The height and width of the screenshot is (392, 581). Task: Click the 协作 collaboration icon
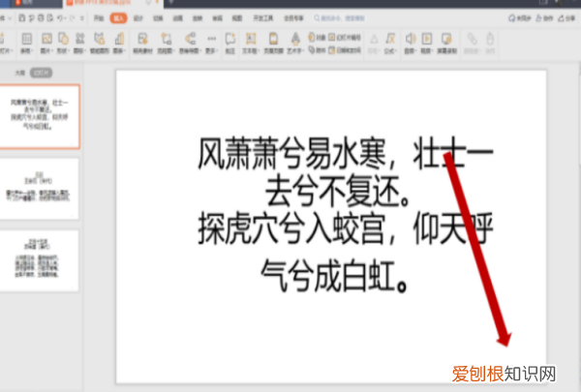coord(544,18)
